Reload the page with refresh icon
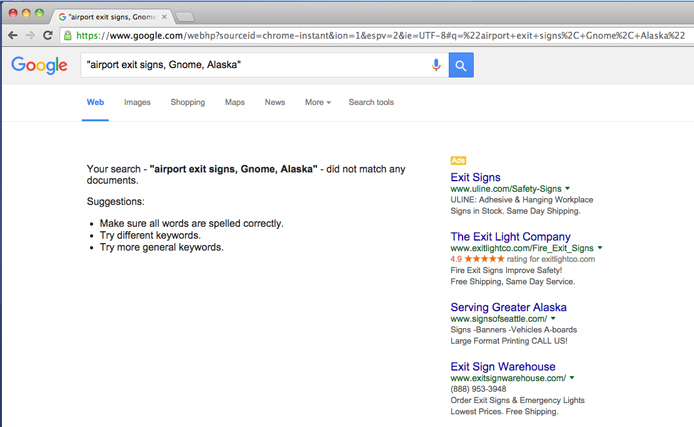Screen dimensions: 694x427 [47, 35]
